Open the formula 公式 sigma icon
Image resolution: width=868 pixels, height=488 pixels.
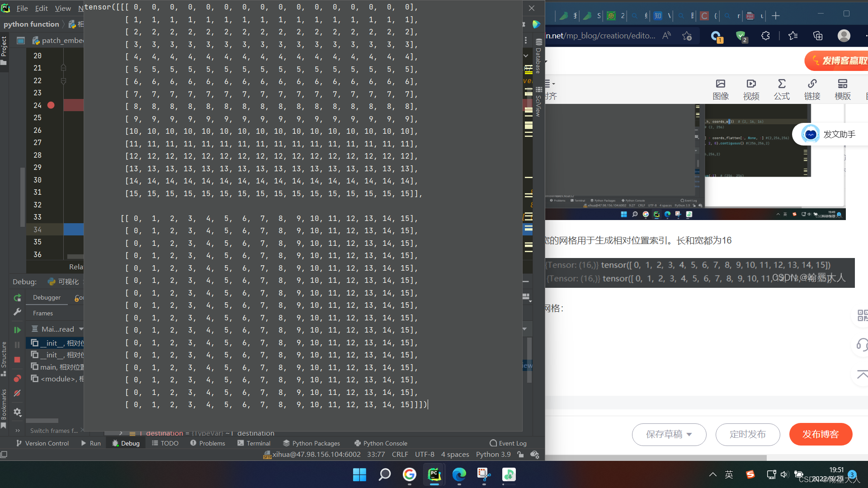tap(781, 89)
